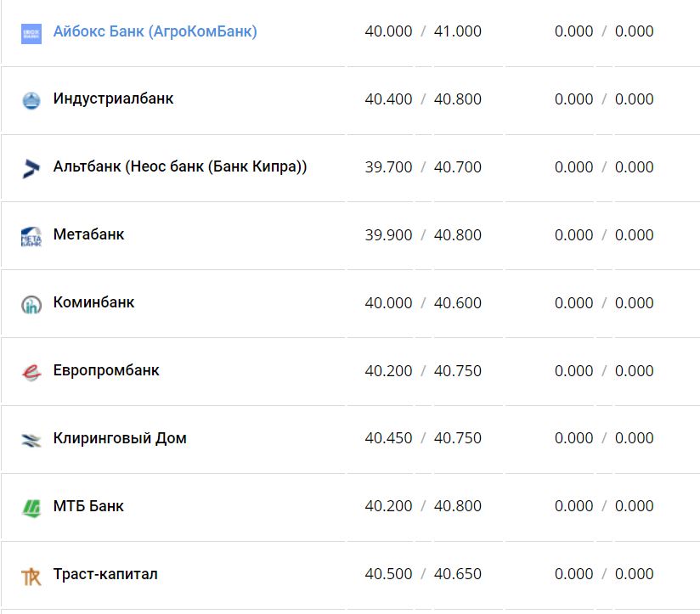Click the Айбокс Банк logo icon
Viewport: 700px width, 614px height.
point(31,34)
